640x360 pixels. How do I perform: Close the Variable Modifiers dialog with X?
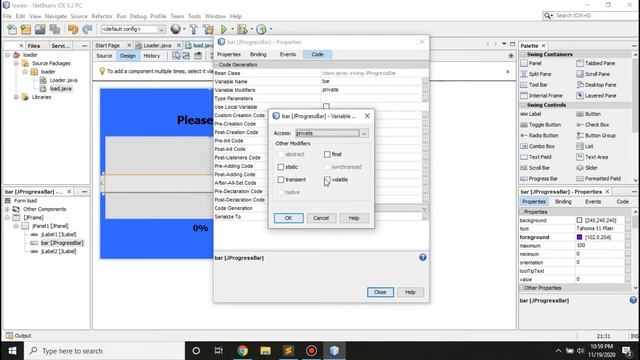pyautogui.click(x=367, y=116)
